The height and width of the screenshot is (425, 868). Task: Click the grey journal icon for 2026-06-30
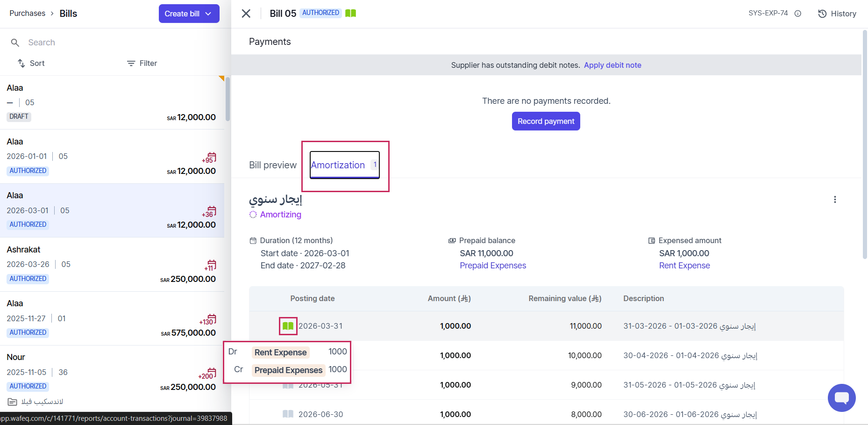tap(288, 414)
